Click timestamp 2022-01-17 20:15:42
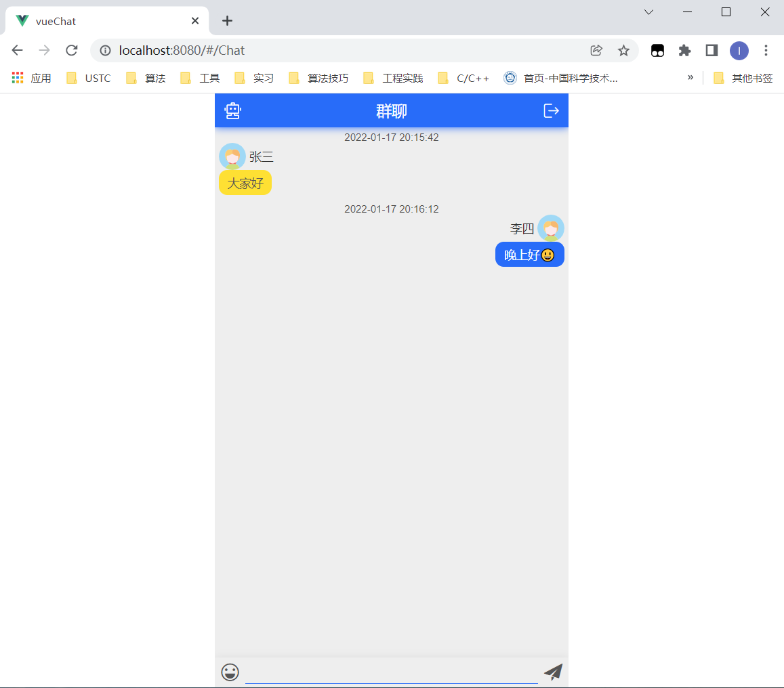 click(x=392, y=137)
